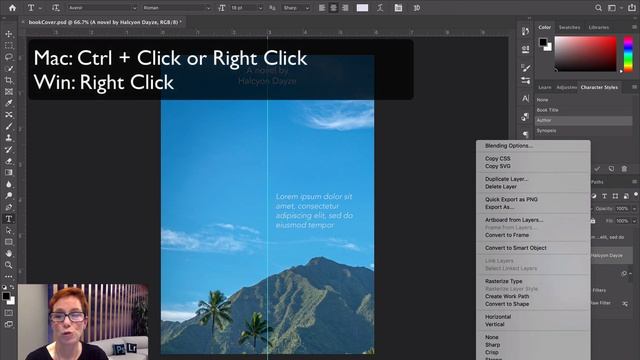Select the Brush tool
640x360 pixels.
click(9, 127)
